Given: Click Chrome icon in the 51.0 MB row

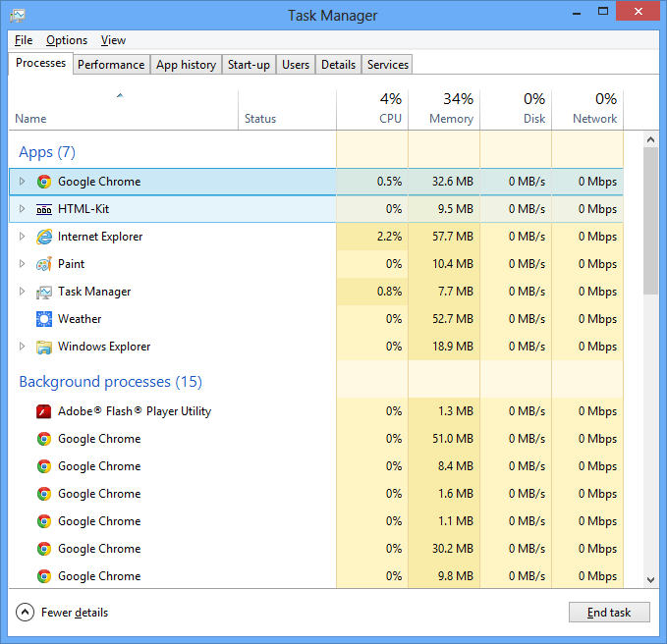Looking at the screenshot, I should coord(44,439).
